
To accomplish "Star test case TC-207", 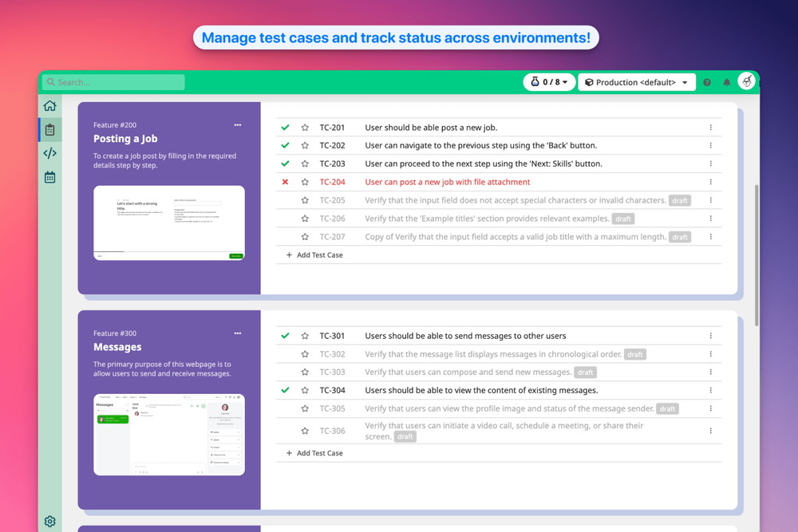I will pyautogui.click(x=305, y=237).
